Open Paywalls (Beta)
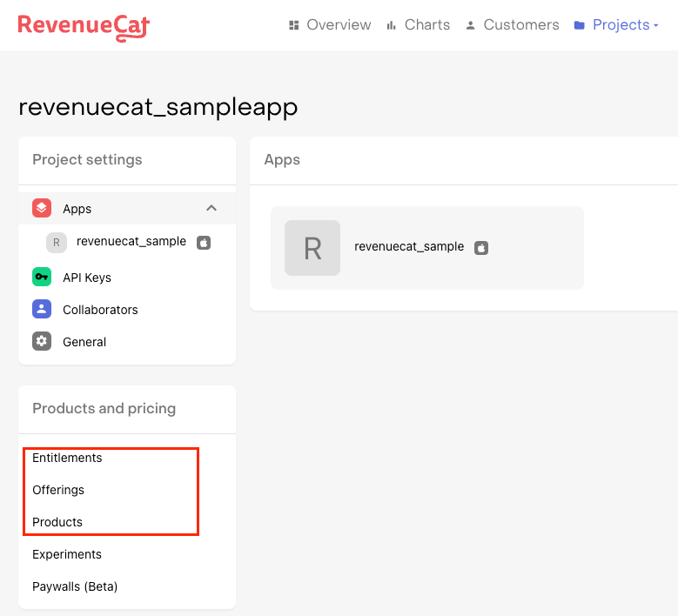678x616 pixels. pos(75,586)
